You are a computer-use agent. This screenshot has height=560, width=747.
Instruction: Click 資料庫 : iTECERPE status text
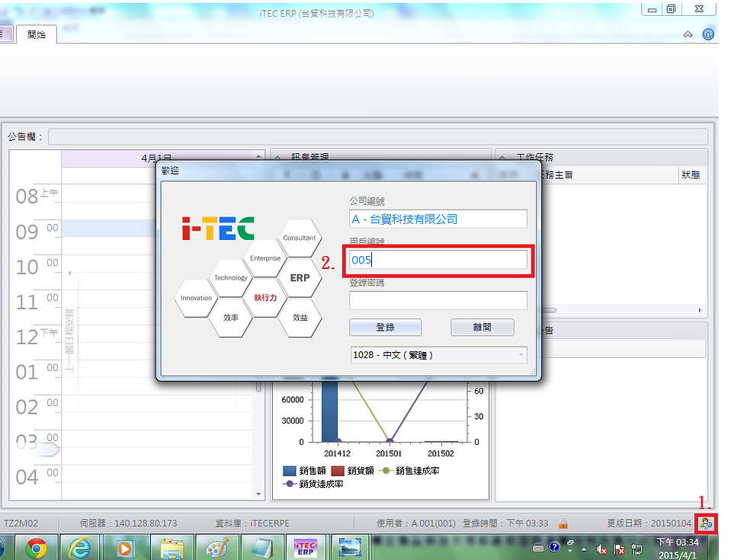pos(252,523)
